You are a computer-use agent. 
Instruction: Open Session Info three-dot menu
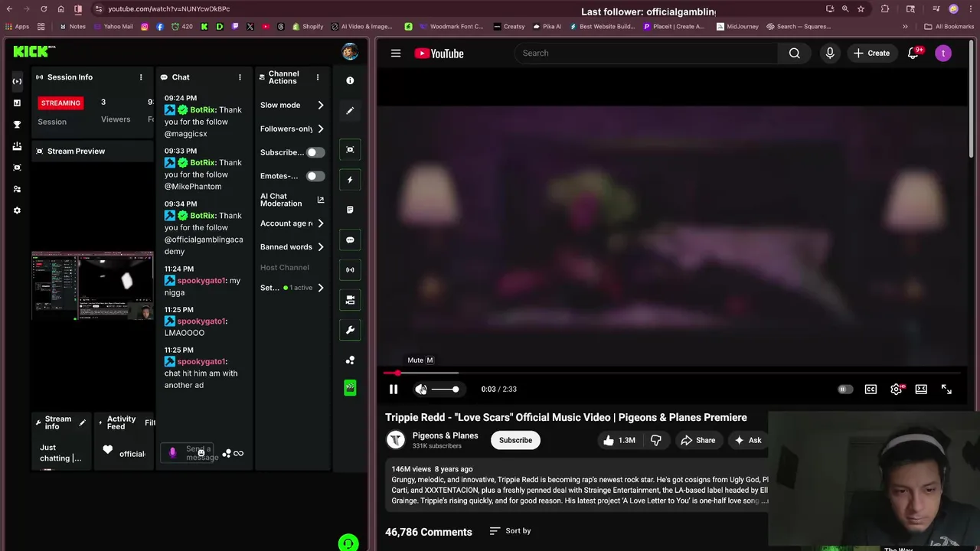coord(141,77)
